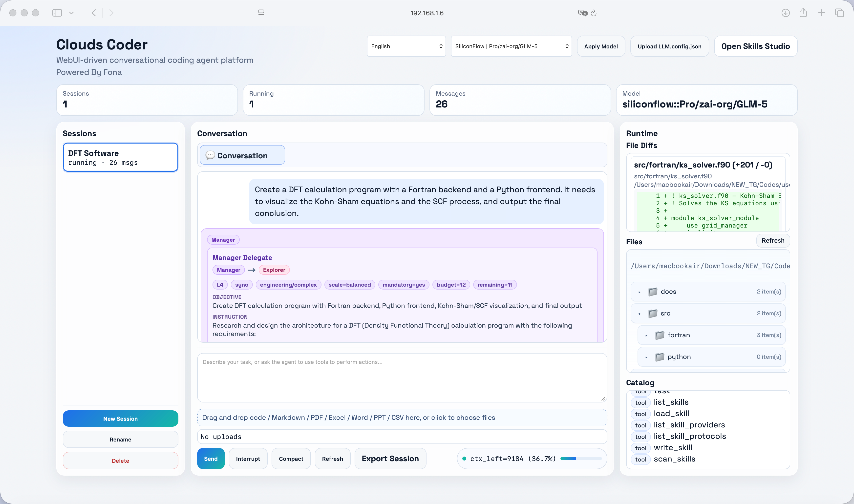
Task: Expand the docs folder arrow
Action: pyautogui.click(x=639, y=292)
